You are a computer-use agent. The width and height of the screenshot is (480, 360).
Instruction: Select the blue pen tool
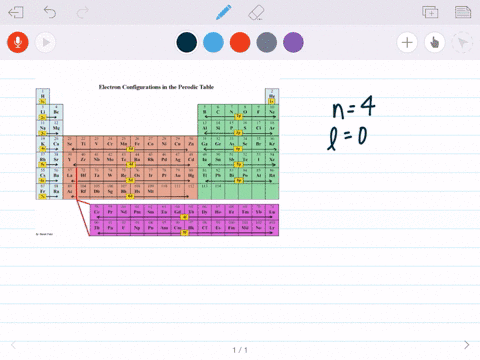tap(224, 12)
